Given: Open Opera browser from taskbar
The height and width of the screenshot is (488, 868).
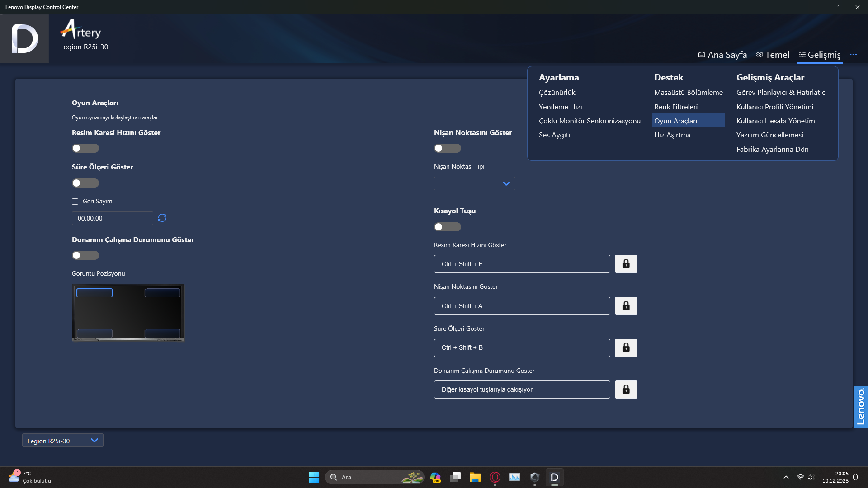Looking at the screenshot, I should pos(495,477).
